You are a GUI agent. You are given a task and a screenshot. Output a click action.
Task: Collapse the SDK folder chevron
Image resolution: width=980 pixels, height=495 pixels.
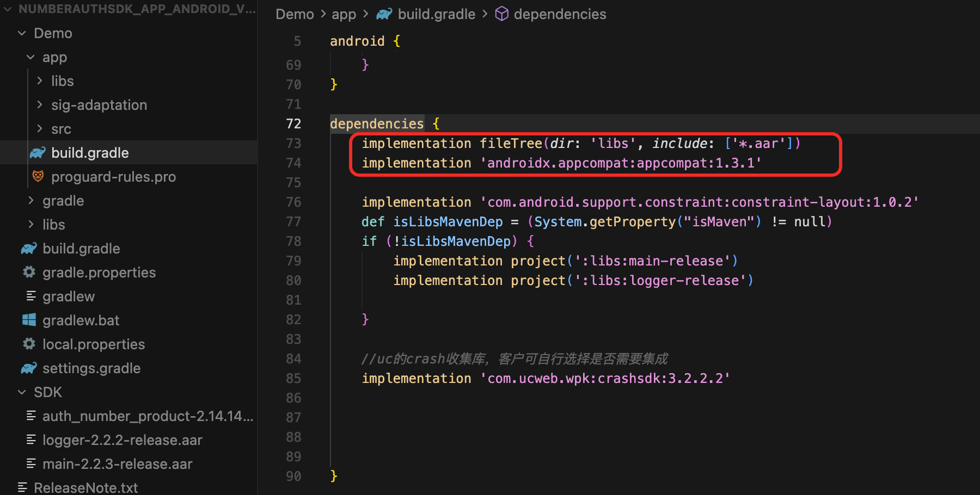tap(22, 392)
